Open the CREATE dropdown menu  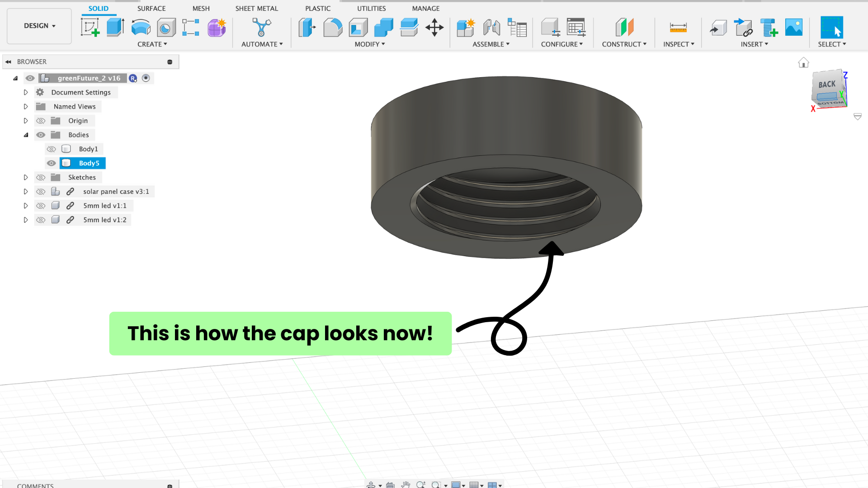point(152,44)
